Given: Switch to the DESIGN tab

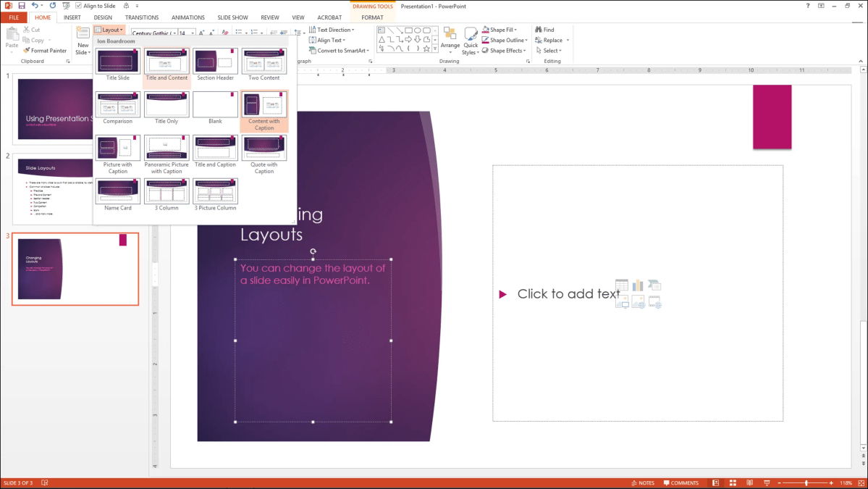Looking at the screenshot, I should [x=102, y=17].
